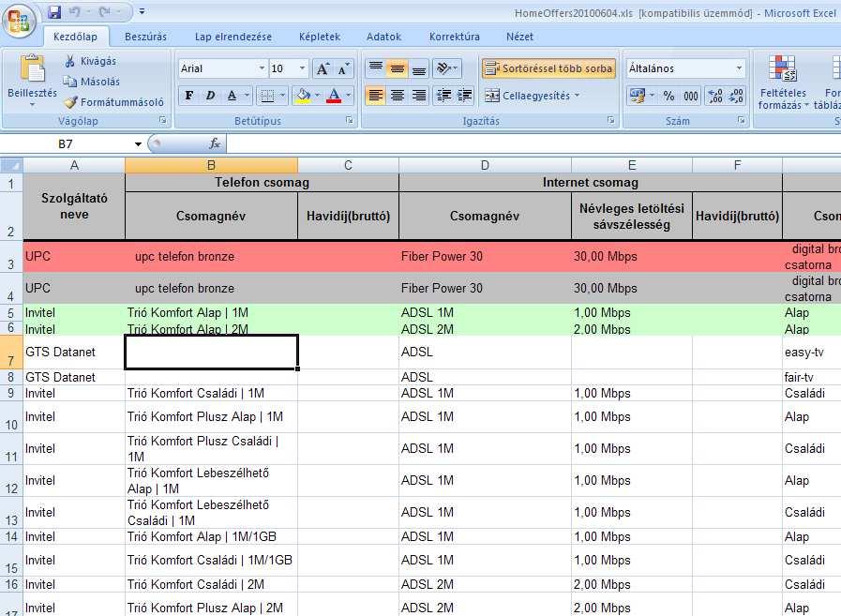The height and width of the screenshot is (616, 841).
Task: Open Feltételes formázás conditional formatting
Action: click(783, 83)
